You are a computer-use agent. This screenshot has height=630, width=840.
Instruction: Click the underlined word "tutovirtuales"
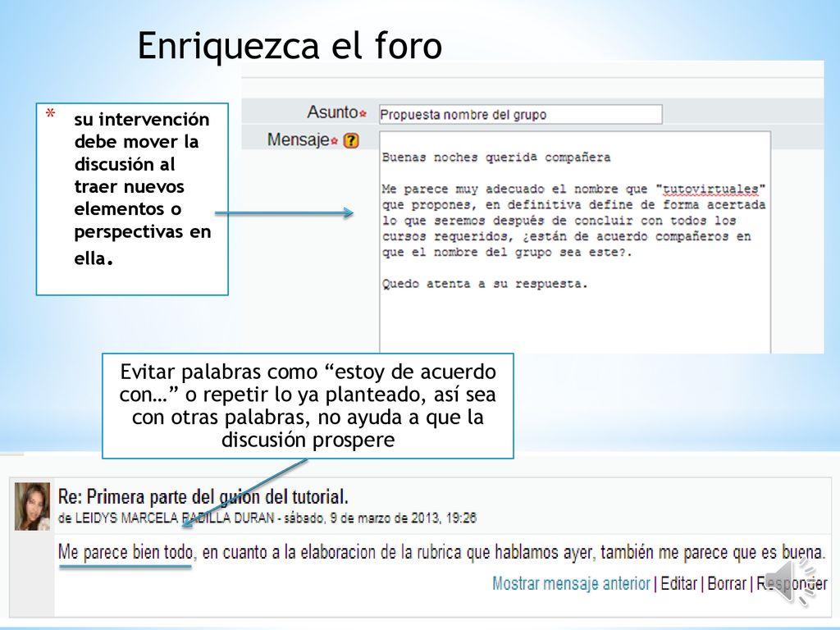tap(711, 189)
